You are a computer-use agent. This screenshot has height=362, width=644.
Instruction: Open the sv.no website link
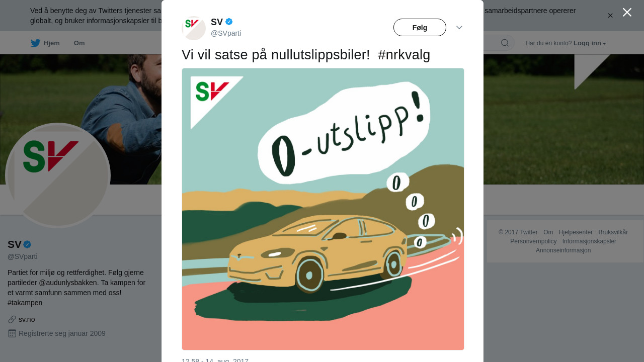(x=27, y=319)
